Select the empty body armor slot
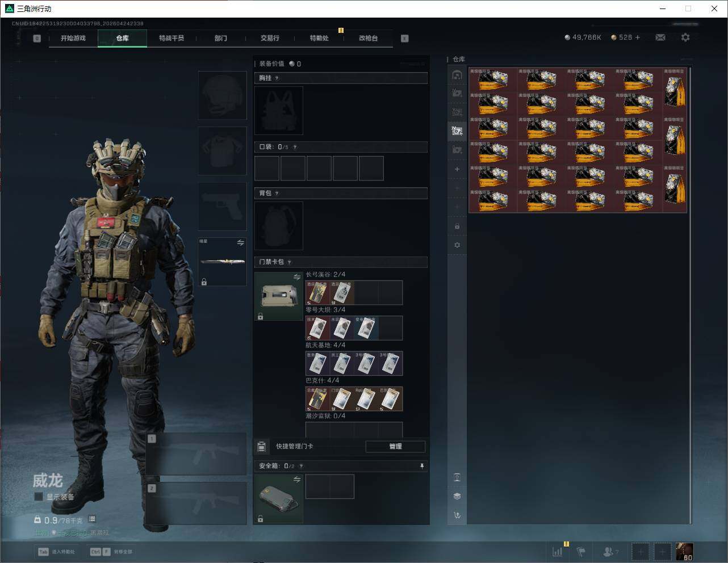This screenshot has width=728, height=563. coord(223,151)
